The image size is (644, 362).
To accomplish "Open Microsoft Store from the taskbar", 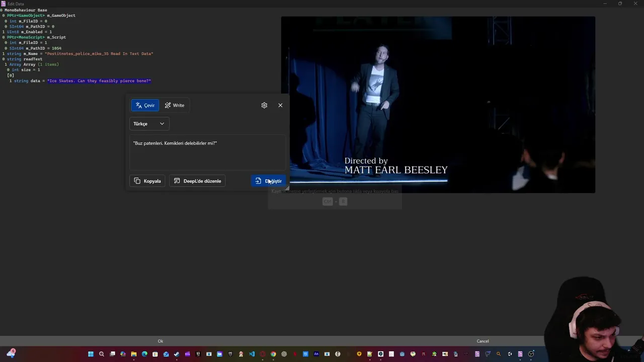I will (155, 354).
